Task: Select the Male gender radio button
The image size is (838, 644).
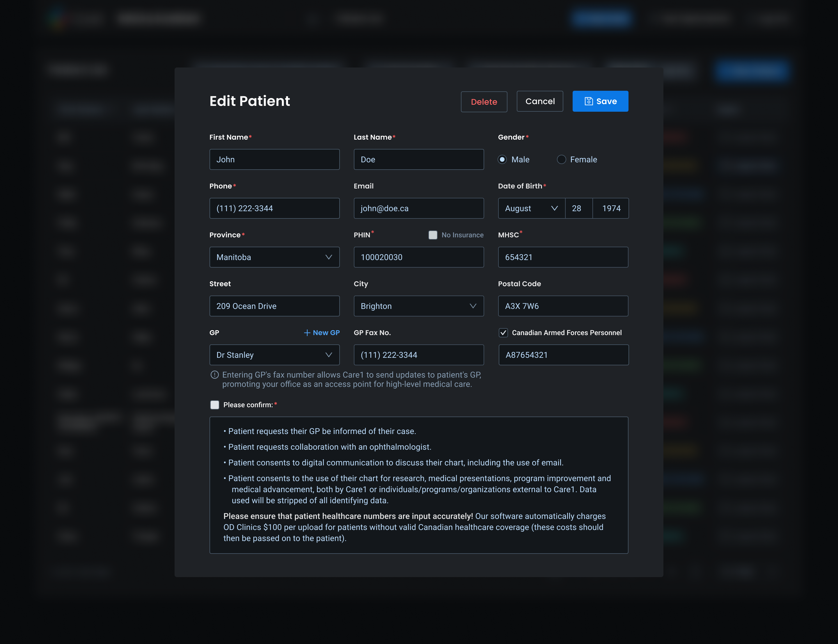Action: point(502,159)
